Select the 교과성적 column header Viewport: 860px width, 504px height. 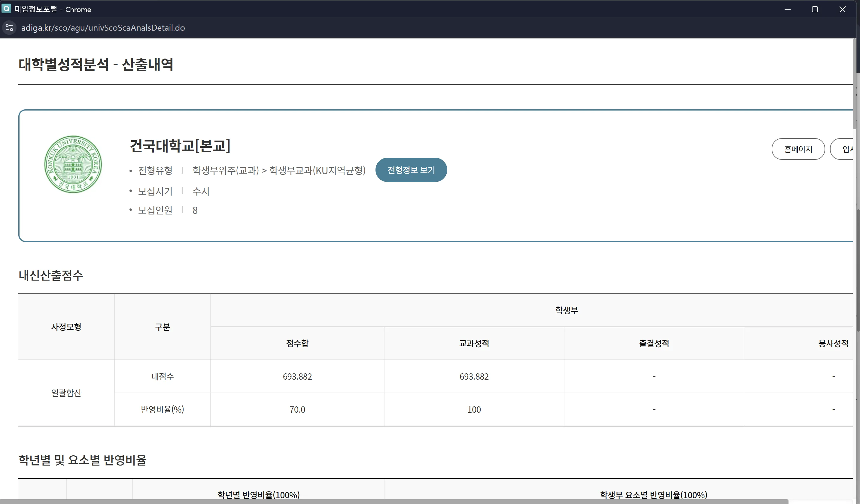point(474,343)
